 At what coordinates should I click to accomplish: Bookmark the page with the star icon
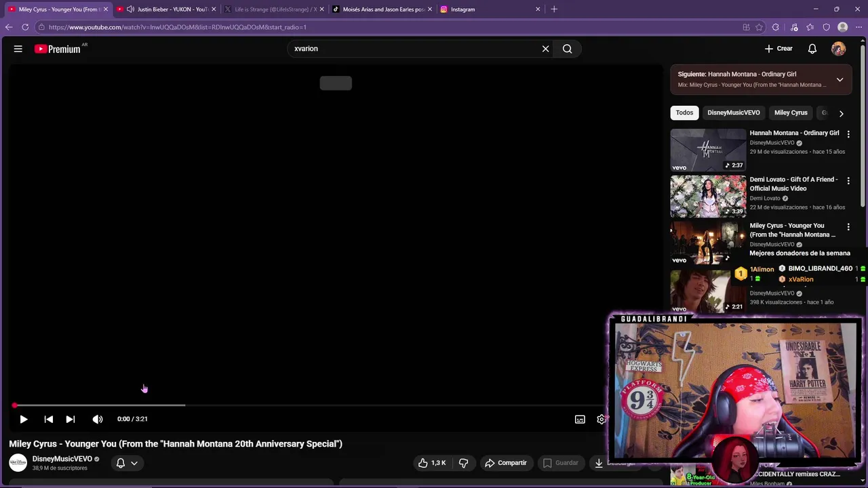tap(759, 27)
